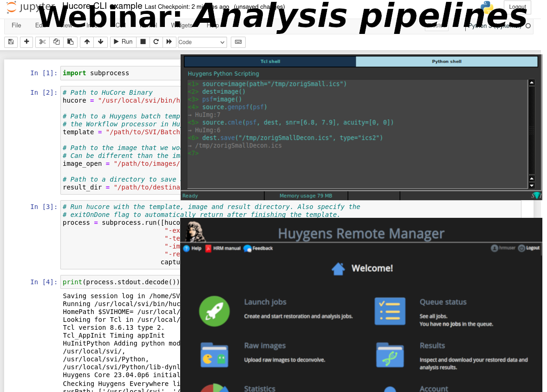Open the File menu
Image resolution: width=547 pixels, height=392 pixels.
tap(16, 26)
